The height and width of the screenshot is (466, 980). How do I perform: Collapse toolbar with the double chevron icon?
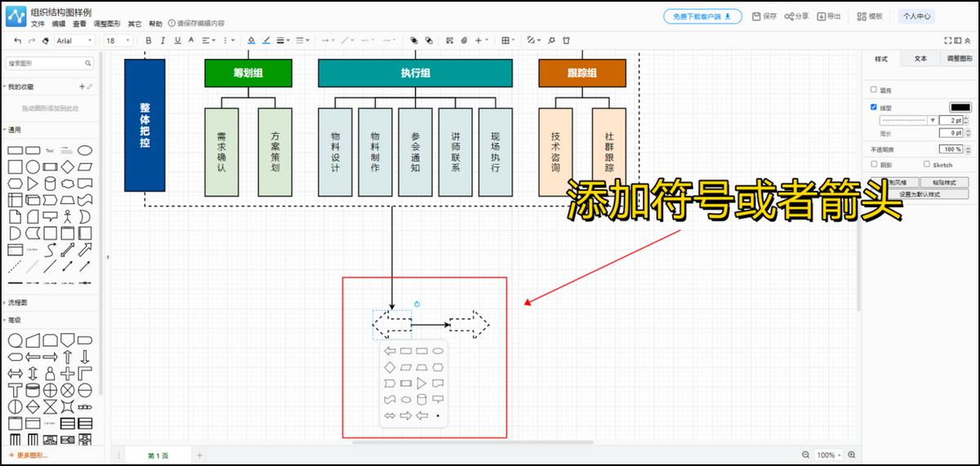coord(969,40)
